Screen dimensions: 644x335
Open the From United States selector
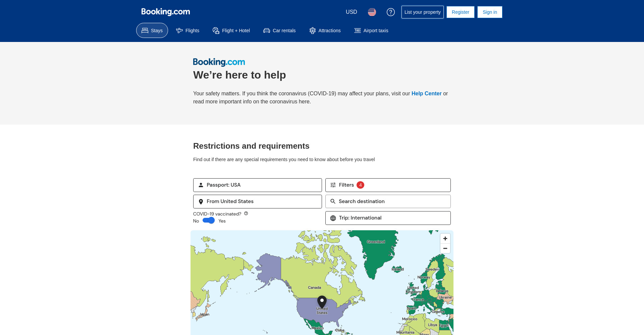click(258, 201)
